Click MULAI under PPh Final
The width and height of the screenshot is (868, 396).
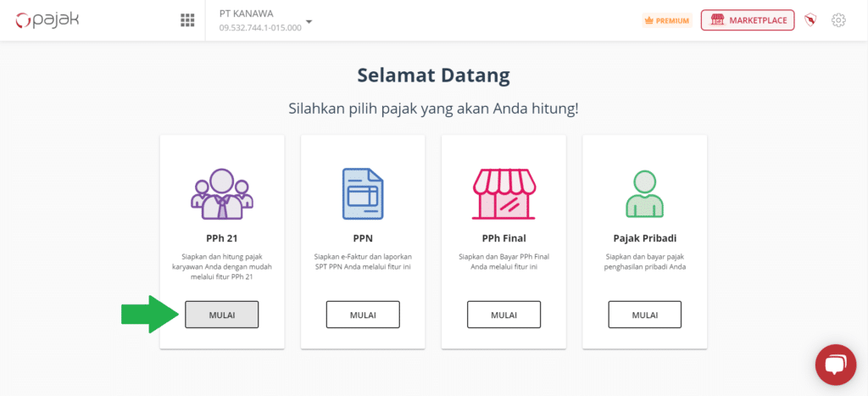(x=504, y=315)
